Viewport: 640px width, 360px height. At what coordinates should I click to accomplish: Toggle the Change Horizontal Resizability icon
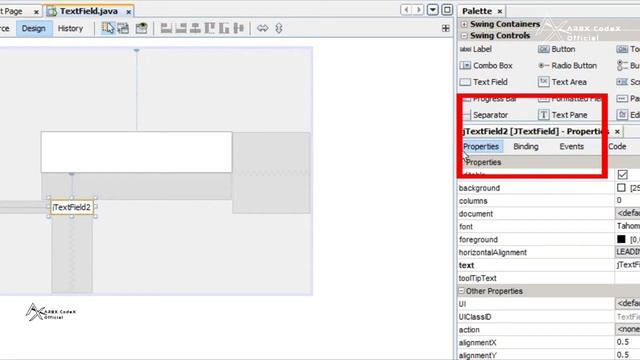[262, 28]
